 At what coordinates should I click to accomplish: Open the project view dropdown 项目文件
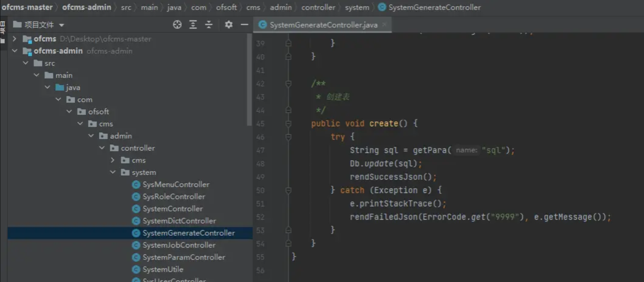coord(39,25)
